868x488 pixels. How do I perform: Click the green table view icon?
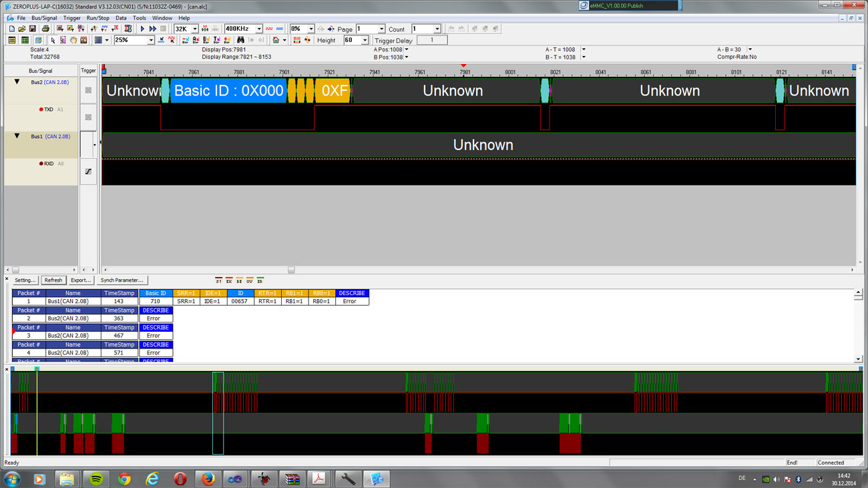[x=25, y=40]
